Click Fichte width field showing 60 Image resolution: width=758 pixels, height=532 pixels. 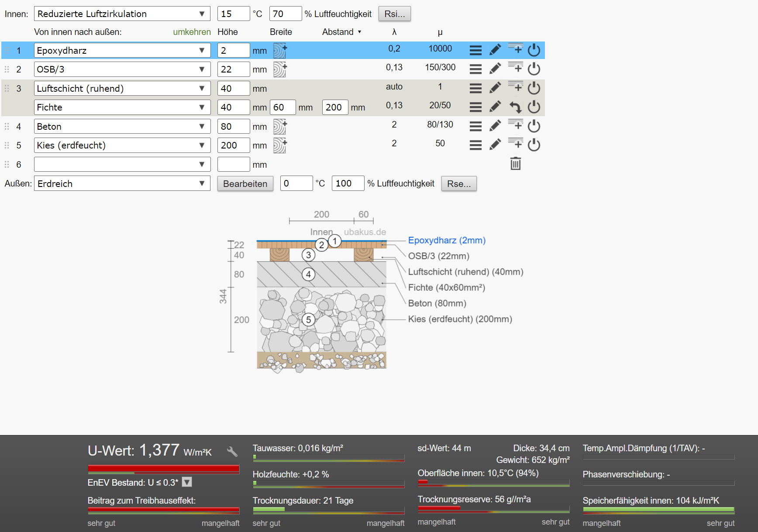(x=283, y=107)
